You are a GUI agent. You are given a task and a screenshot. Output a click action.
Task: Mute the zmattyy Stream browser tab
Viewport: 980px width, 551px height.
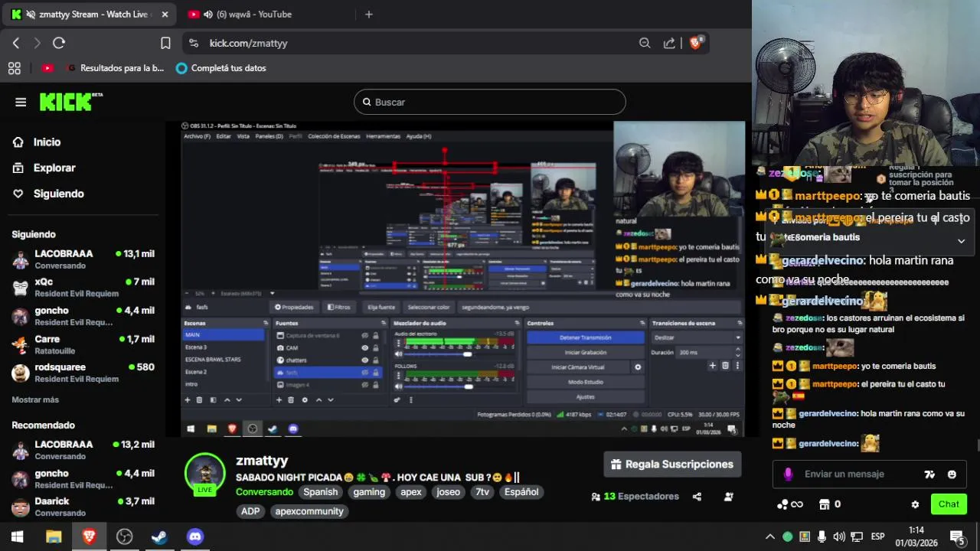(30, 15)
